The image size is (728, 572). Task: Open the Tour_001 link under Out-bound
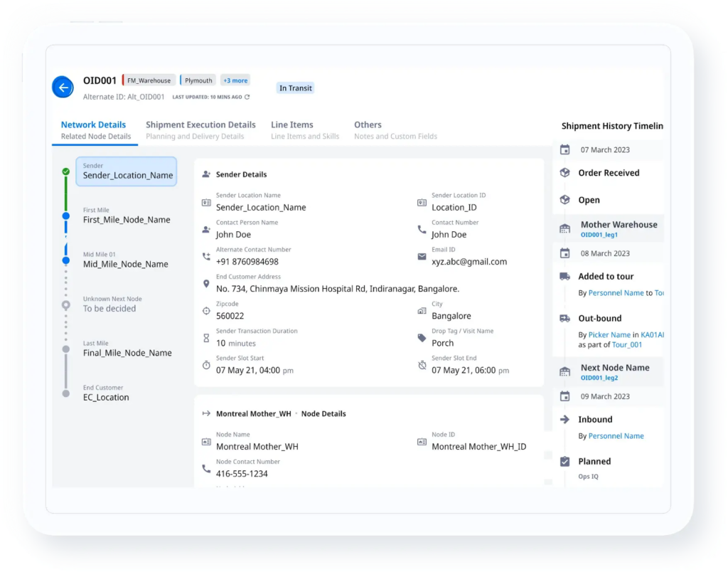pyautogui.click(x=627, y=345)
